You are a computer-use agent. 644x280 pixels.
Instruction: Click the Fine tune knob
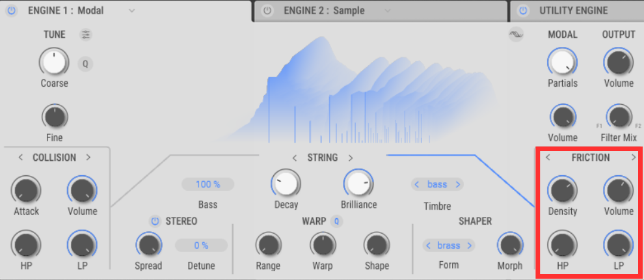coord(55,117)
